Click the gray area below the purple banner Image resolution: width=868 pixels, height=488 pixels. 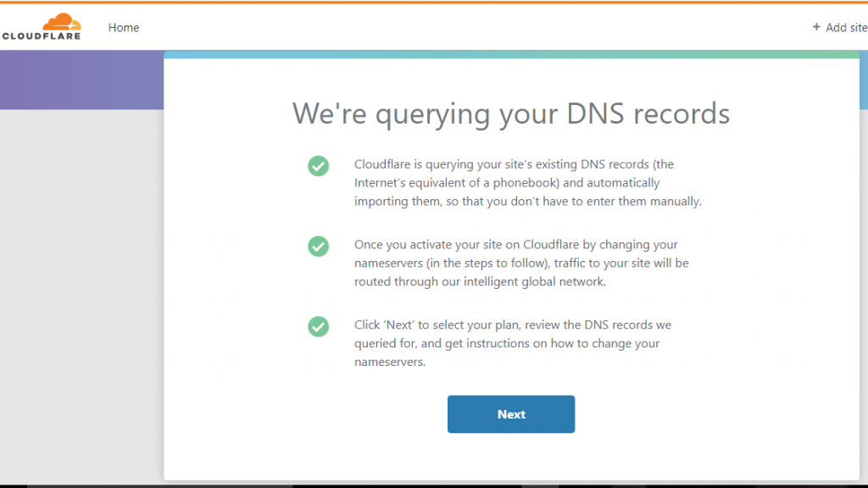pos(82,296)
